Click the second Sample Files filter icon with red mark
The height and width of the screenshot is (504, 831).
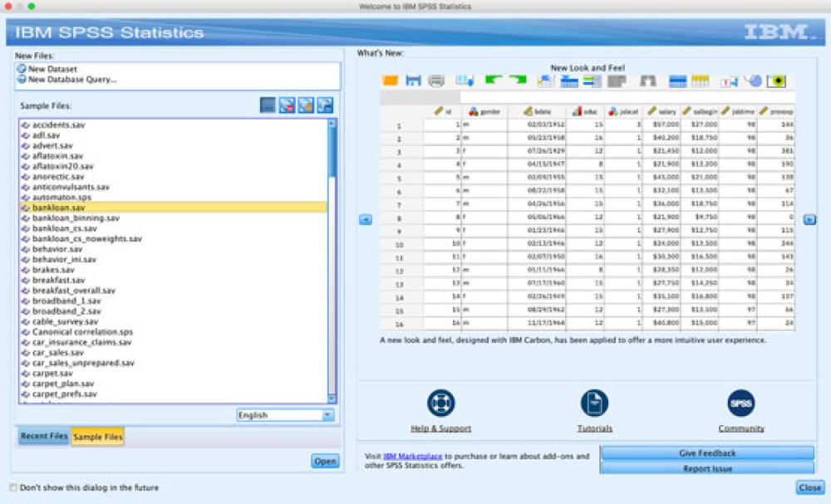coord(287,105)
